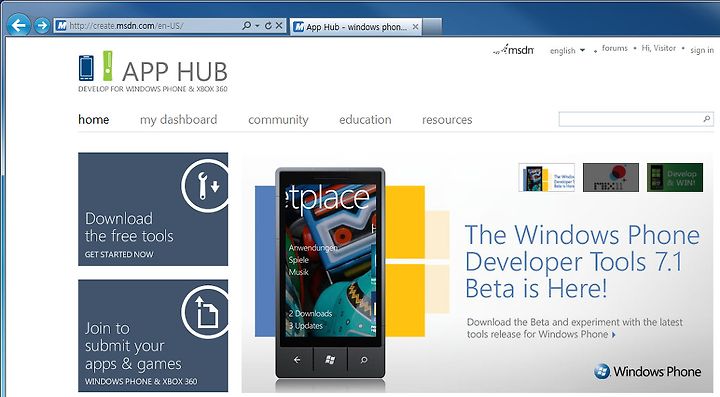Open the msdn link in the header
Screen dimensions: 720x397
pyautogui.click(x=513, y=50)
